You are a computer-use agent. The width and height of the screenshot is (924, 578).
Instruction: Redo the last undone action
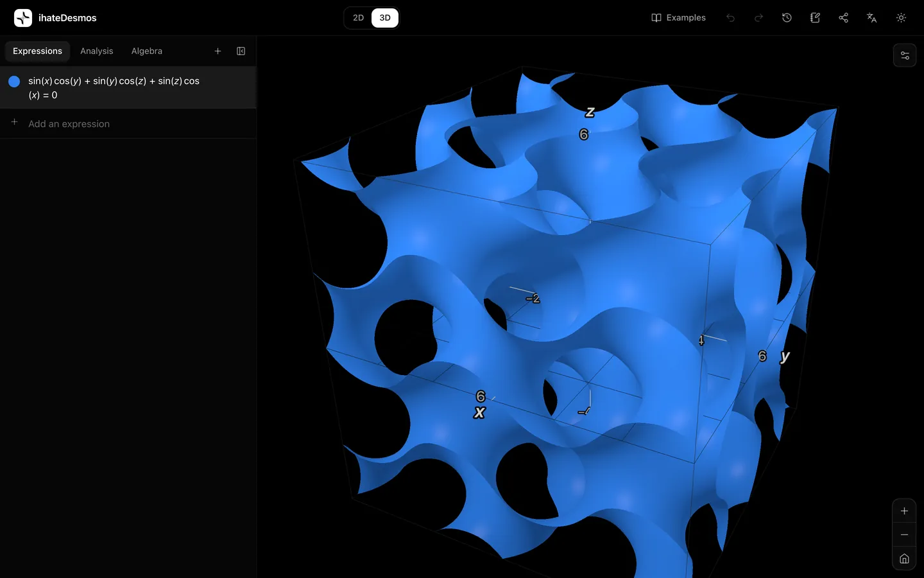click(x=758, y=18)
